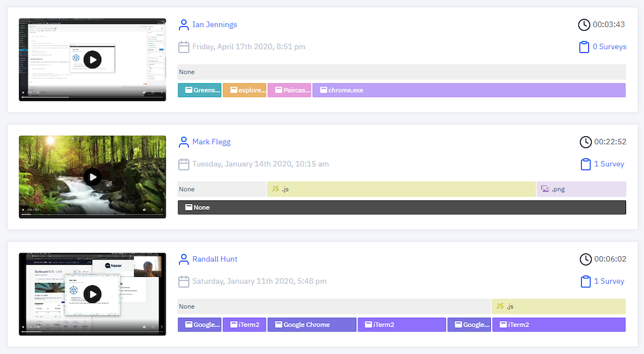Click date Tuesday, January 14th 2020, 10:15 am
The height and width of the screenshot is (354, 644).
pyautogui.click(x=260, y=164)
